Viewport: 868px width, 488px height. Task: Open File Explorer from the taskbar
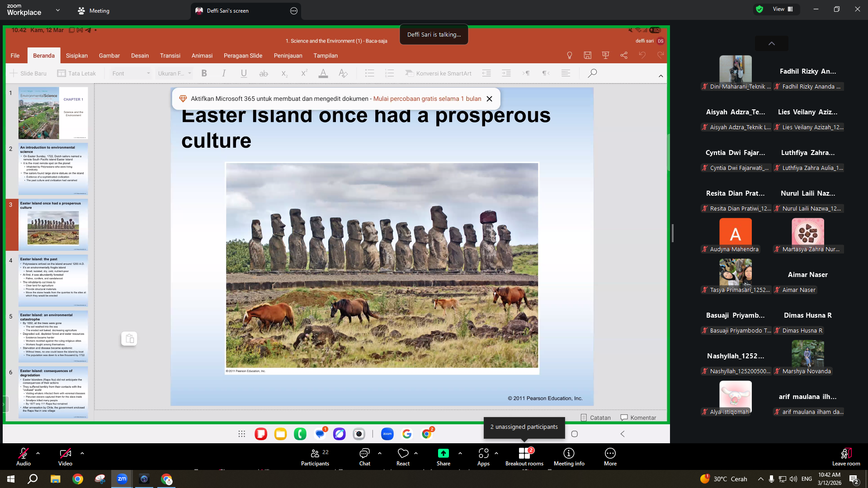click(x=55, y=479)
